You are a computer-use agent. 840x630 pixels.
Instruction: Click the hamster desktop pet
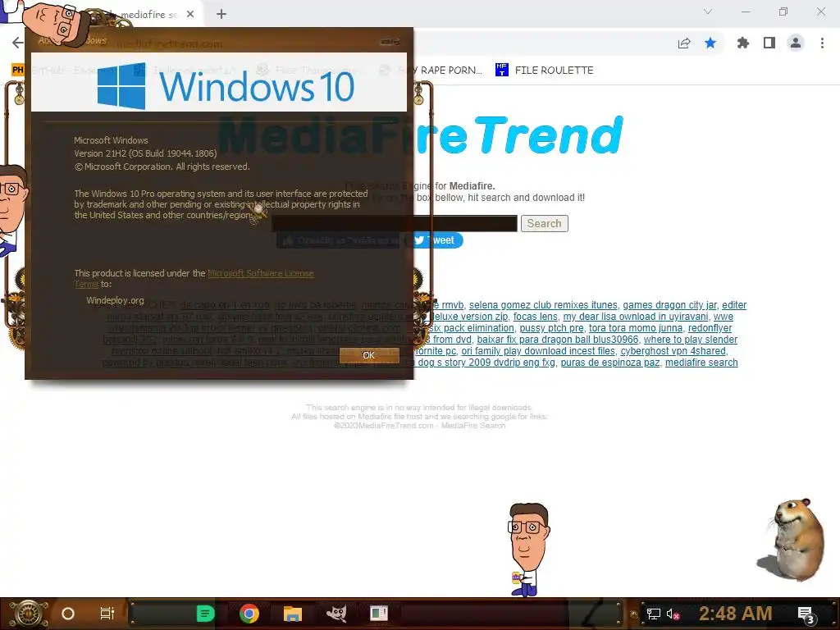point(791,539)
